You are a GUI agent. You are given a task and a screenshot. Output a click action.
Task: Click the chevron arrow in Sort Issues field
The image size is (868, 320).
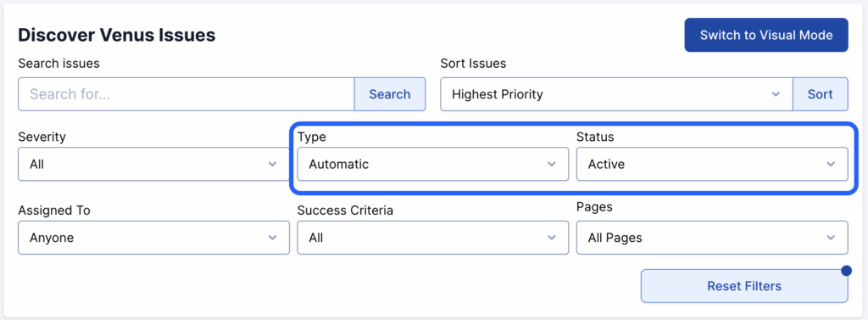click(x=776, y=94)
